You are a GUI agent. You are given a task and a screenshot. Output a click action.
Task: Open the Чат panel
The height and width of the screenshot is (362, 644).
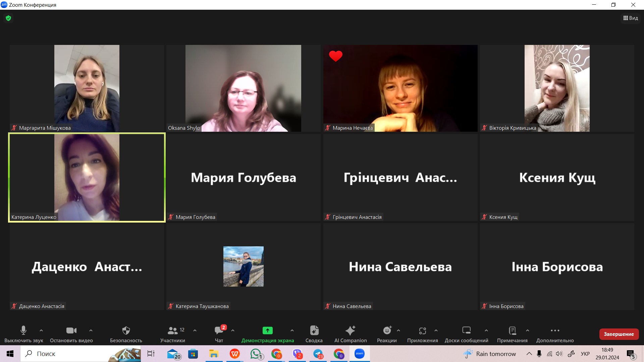point(219,334)
